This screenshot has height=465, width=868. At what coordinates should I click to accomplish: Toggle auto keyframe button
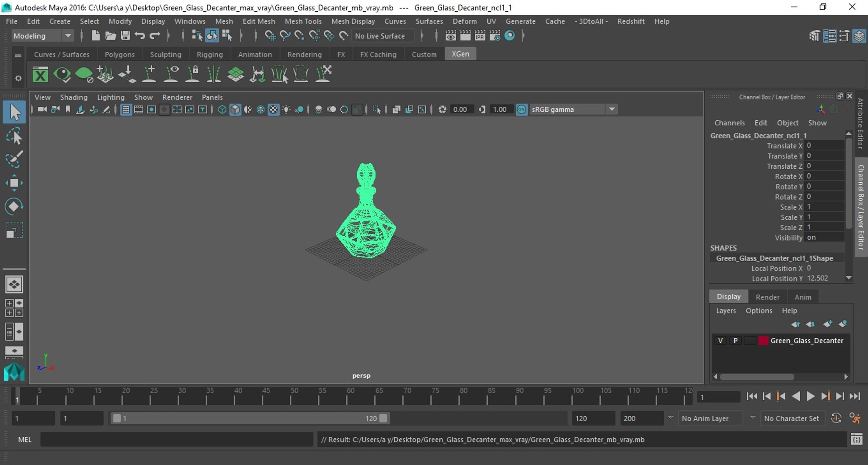click(836, 418)
